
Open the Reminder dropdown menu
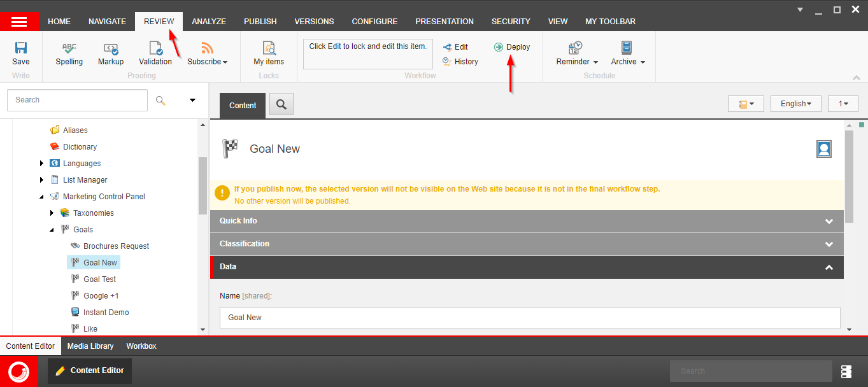tap(577, 62)
